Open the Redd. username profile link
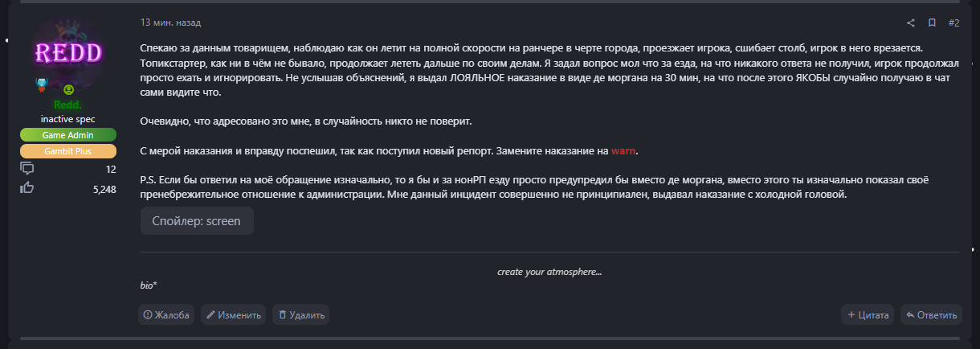 (x=68, y=105)
